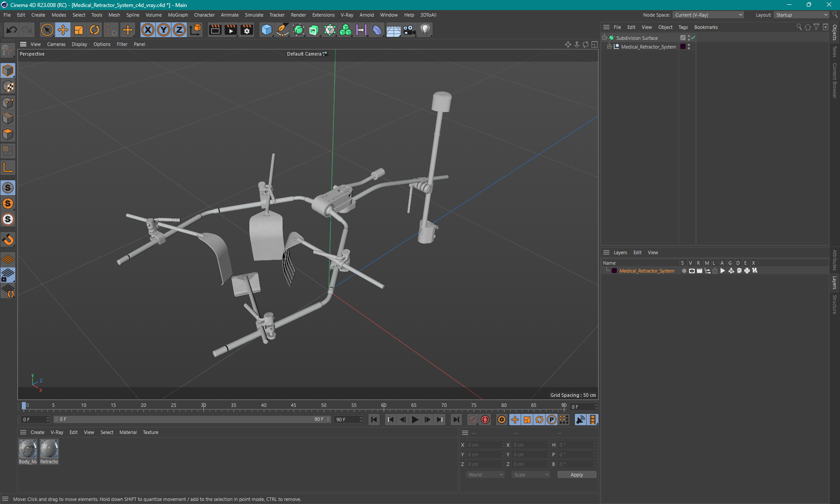Activate the Rotate tool
The image size is (840, 504).
pyautogui.click(x=94, y=30)
